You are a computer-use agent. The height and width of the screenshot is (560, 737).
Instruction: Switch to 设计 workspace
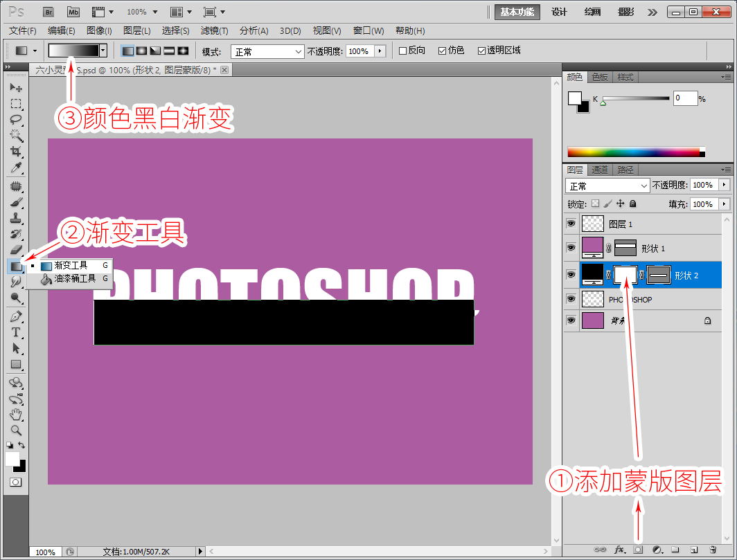[559, 12]
